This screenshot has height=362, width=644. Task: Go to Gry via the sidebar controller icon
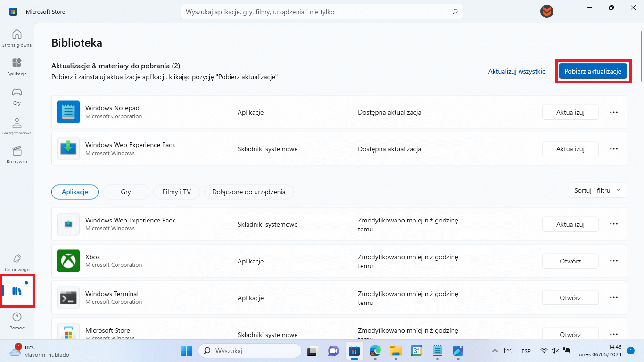click(17, 96)
